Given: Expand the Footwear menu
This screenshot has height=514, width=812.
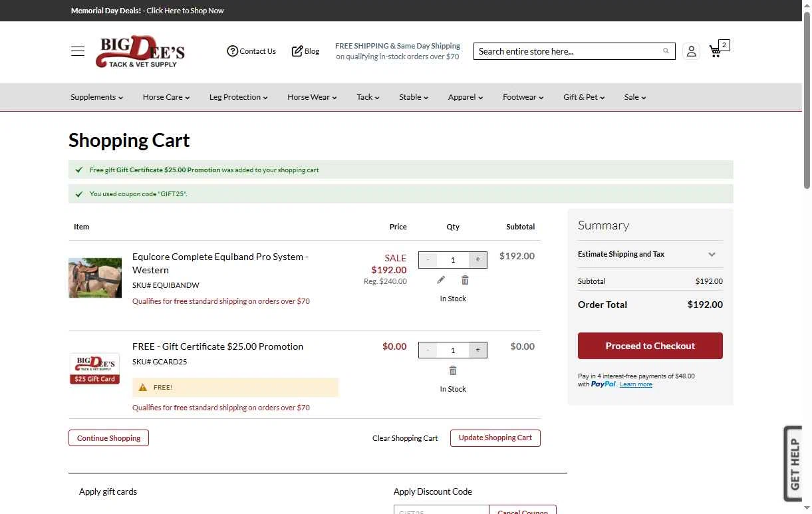Looking at the screenshot, I should pyautogui.click(x=523, y=97).
